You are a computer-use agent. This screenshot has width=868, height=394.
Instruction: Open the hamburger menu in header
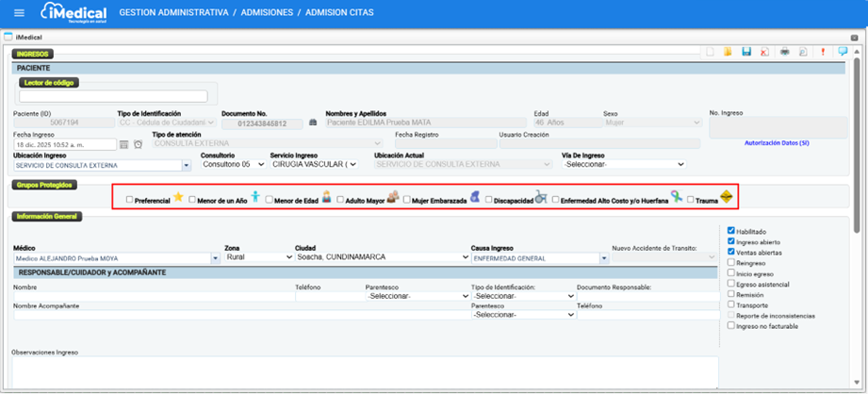coord(19,13)
